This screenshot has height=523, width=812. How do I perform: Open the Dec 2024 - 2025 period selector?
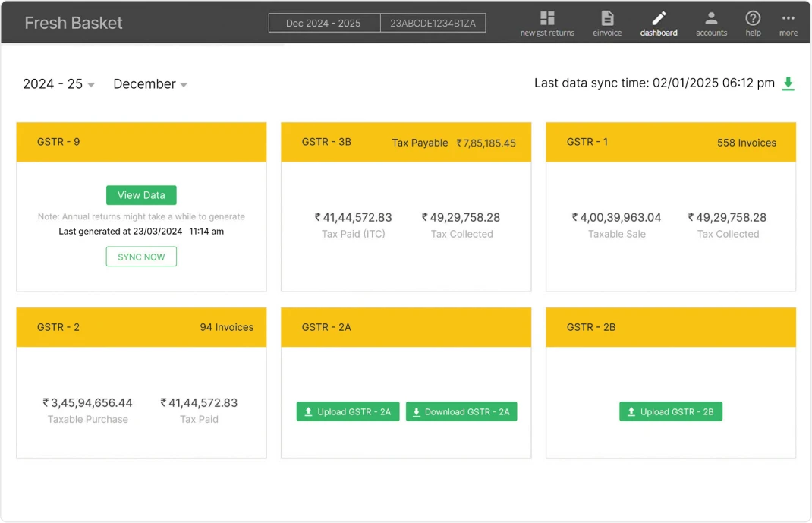coord(324,22)
